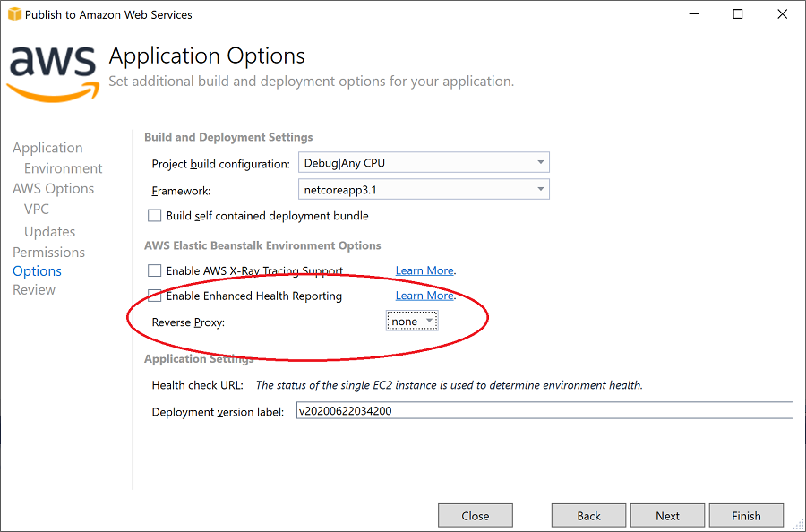Open Learn More about X-Ray Tracing
Viewport: 806px width, 532px height.
(424, 270)
